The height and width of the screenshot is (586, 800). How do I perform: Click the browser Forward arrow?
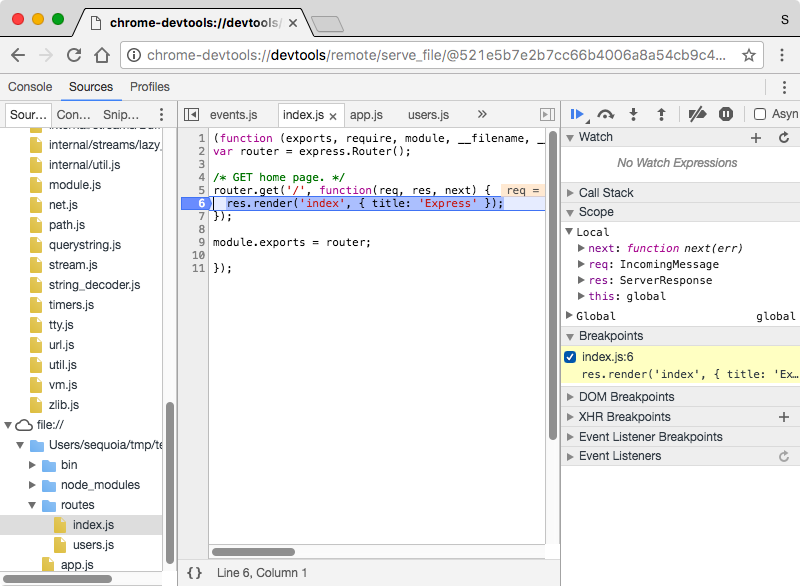coord(46,55)
